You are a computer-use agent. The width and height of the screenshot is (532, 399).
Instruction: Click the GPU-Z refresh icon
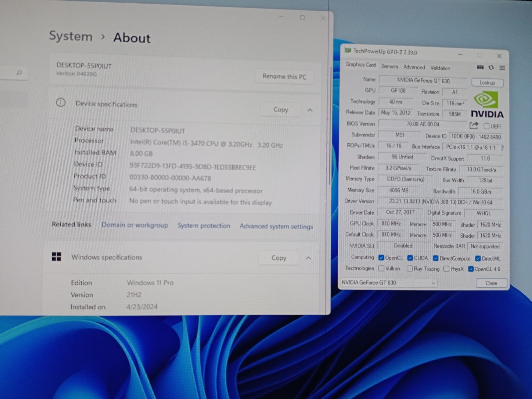click(491, 68)
